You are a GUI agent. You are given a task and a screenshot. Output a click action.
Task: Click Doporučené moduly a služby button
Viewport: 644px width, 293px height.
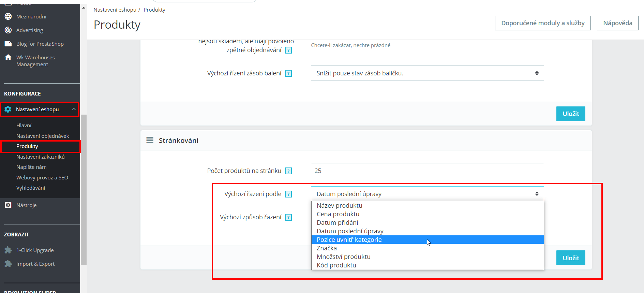(x=543, y=23)
